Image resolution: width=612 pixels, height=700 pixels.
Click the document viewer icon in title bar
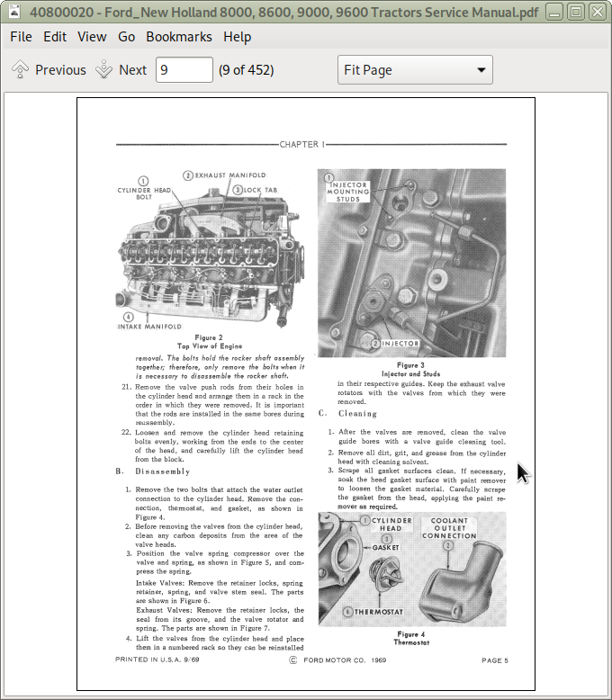(14, 12)
